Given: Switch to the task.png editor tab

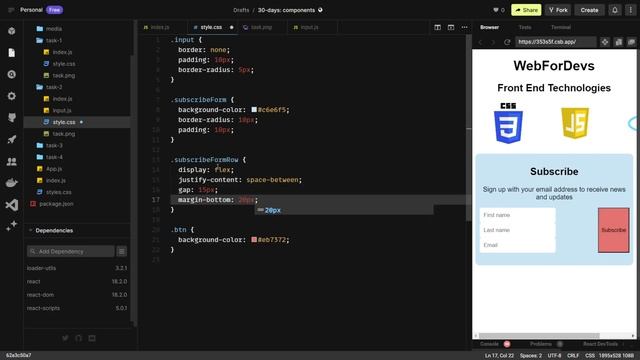Looking at the screenshot, I should pyautogui.click(x=261, y=27).
